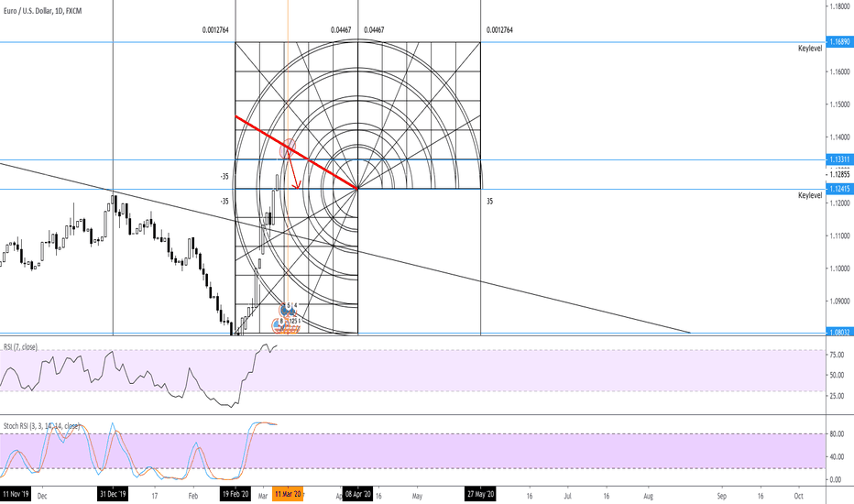Open the event marker with badge 4
The height and width of the screenshot is (504, 854).
click(x=292, y=310)
